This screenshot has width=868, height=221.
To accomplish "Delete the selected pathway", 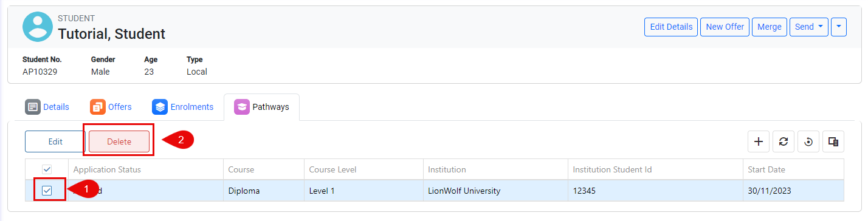I will pyautogui.click(x=119, y=141).
